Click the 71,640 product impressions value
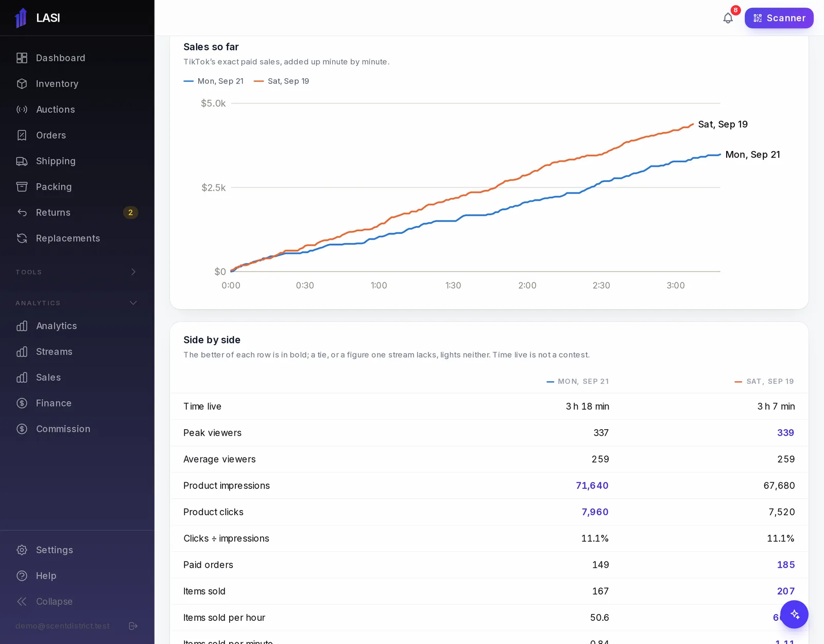Image resolution: width=824 pixels, height=644 pixels. click(x=592, y=486)
